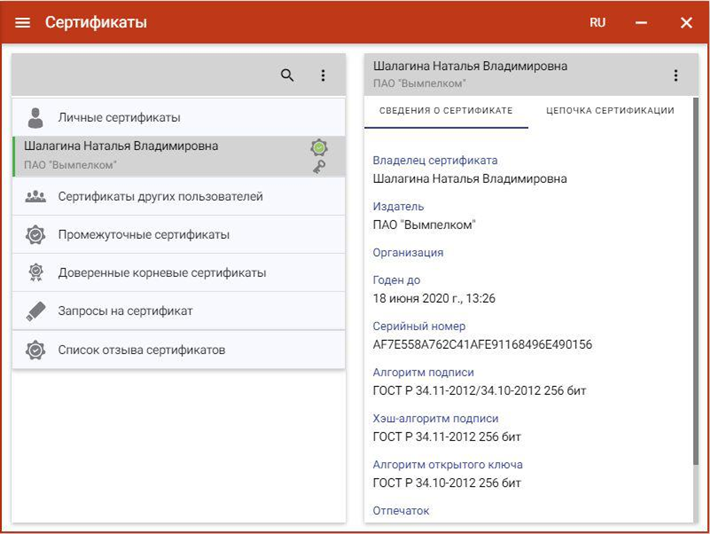Click the Личные сертификаты person icon
The width and height of the screenshot is (710, 534).
point(35,118)
